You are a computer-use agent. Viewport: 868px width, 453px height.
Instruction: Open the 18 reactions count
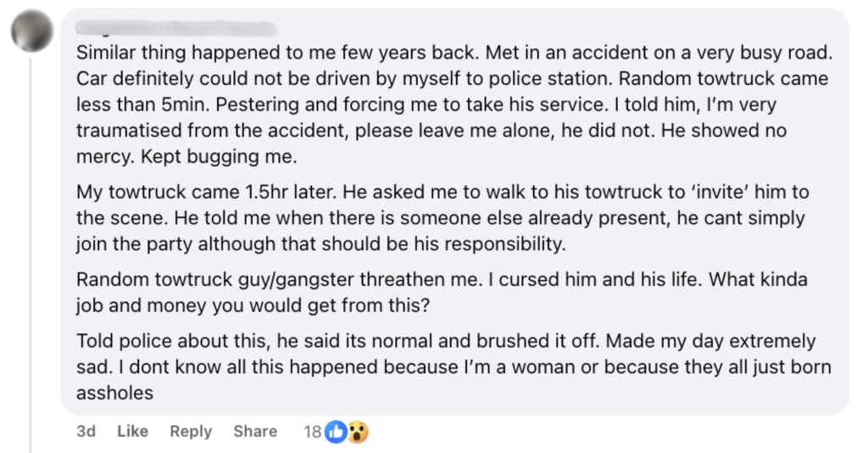click(x=312, y=432)
